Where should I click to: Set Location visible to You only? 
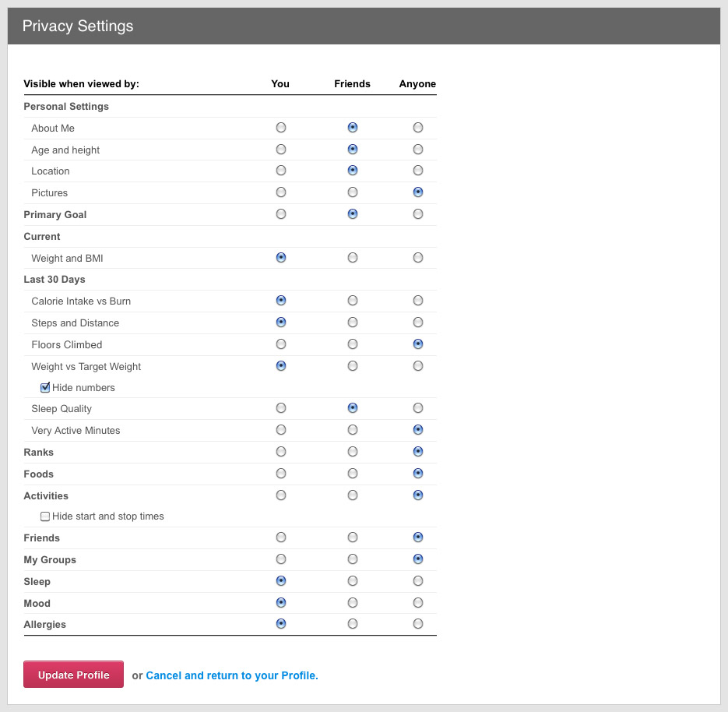point(281,171)
